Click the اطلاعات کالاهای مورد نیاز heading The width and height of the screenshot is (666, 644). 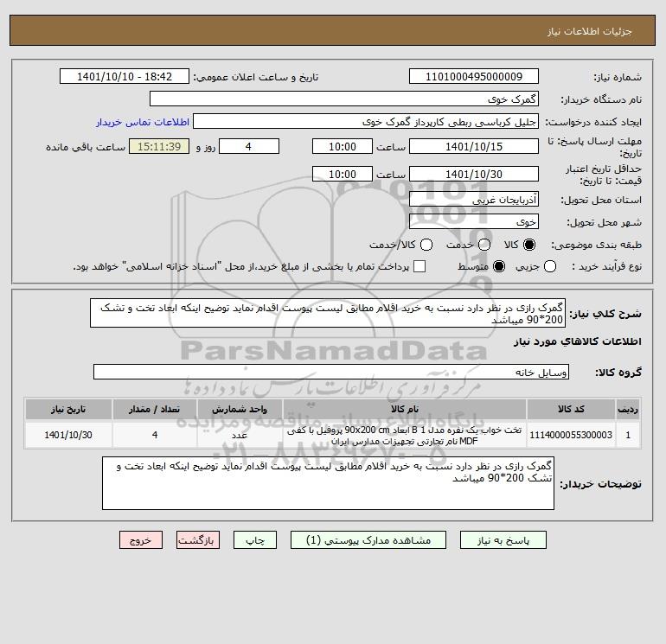(x=578, y=341)
